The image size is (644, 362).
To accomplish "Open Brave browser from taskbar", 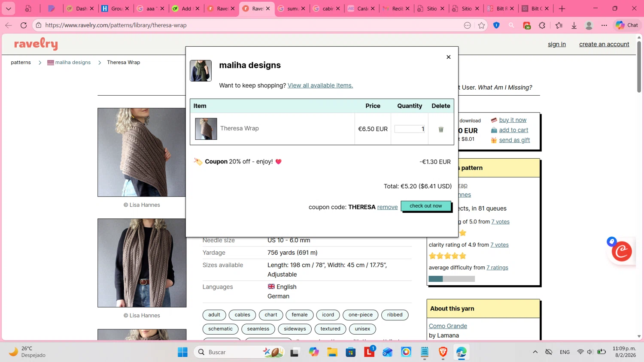I will (x=443, y=352).
